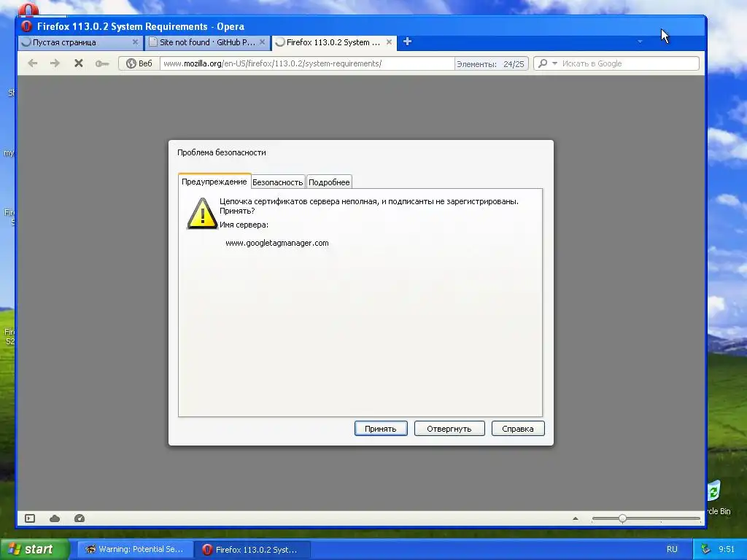Open the password wand key icon
747x560 pixels.
pyautogui.click(x=101, y=64)
